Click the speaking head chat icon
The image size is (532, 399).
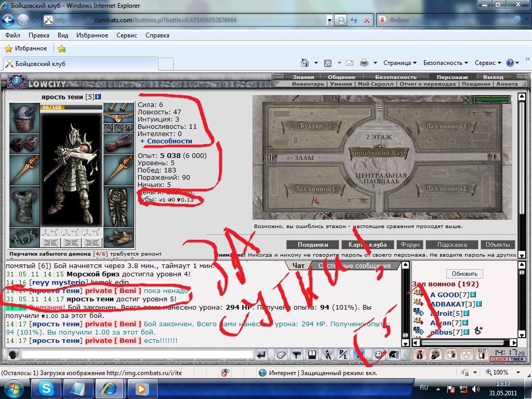click(x=13, y=355)
